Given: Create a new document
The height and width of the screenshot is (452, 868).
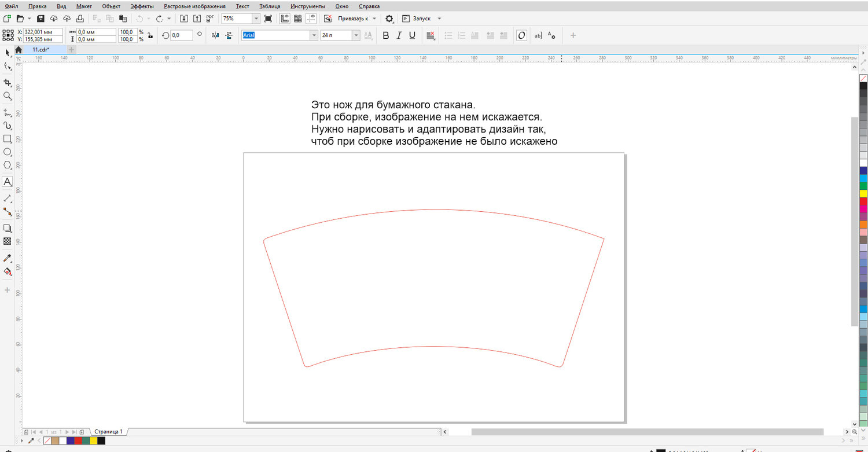Looking at the screenshot, I should pyautogui.click(x=8, y=19).
